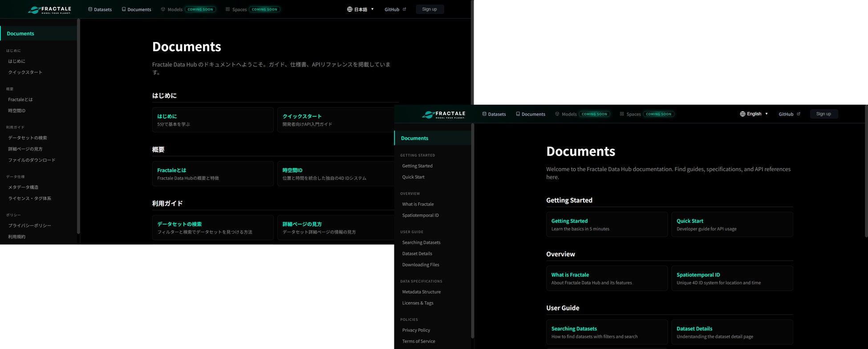Open What is Fractale in the sidebar
This screenshot has height=349, width=868.
[x=418, y=204]
